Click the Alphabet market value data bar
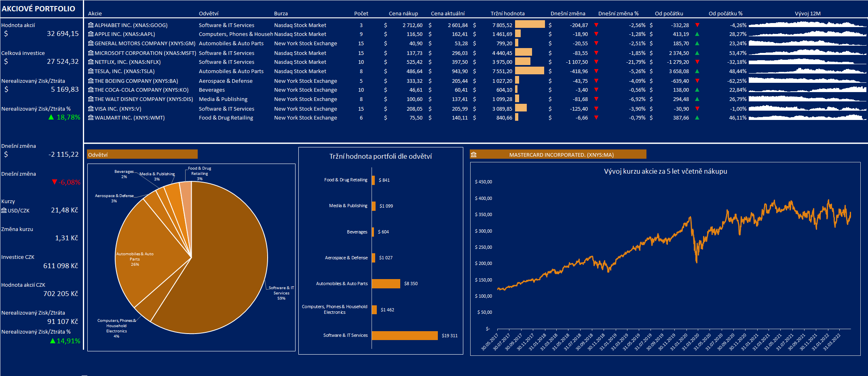This screenshot has height=376, width=868. coord(530,25)
